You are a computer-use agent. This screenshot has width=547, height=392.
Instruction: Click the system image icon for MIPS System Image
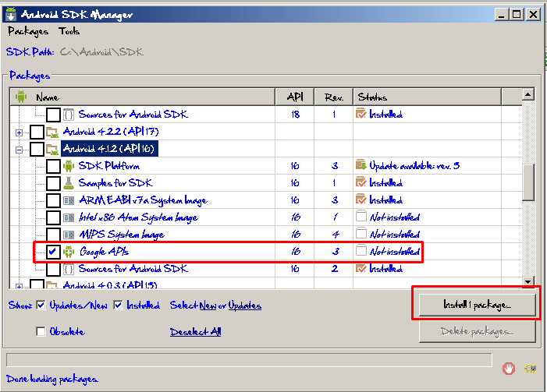coord(69,235)
